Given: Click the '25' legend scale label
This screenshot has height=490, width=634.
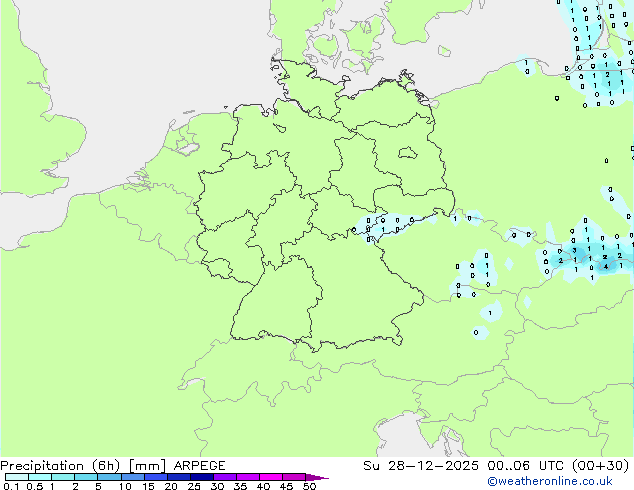Looking at the screenshot, I should click(x=194, y=486).
